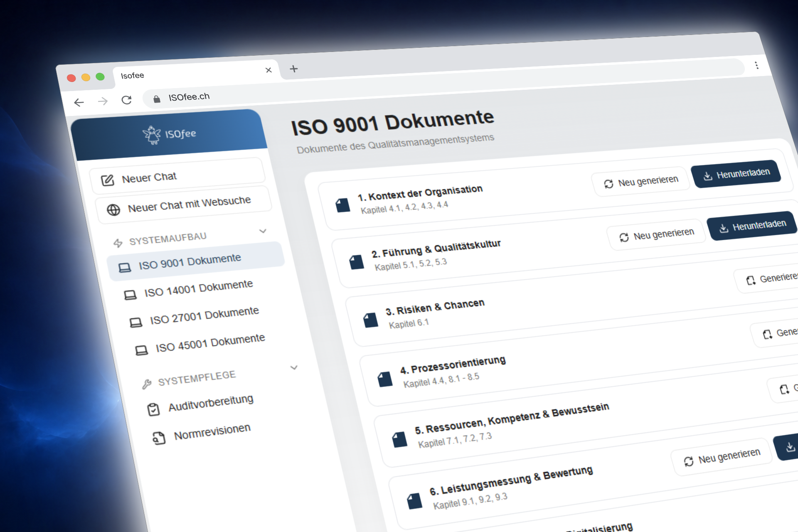798x532 pixels.
Task: Click Herunterladen for Kontext der Organisation
Action: [736, 174]
